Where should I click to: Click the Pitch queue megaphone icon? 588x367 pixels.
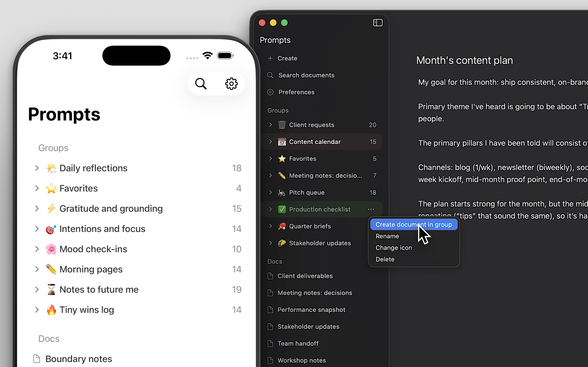point(282,192)
